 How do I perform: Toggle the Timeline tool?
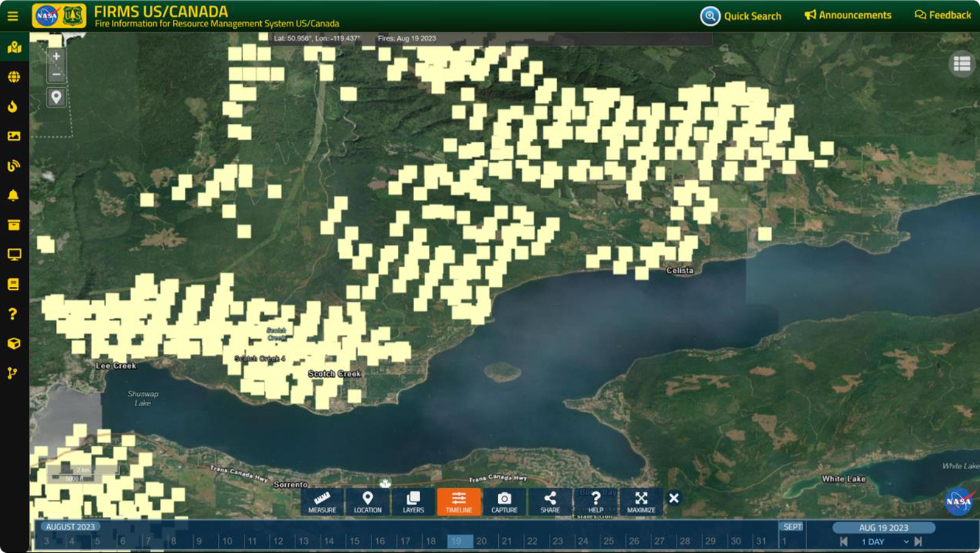coord(459,501)
